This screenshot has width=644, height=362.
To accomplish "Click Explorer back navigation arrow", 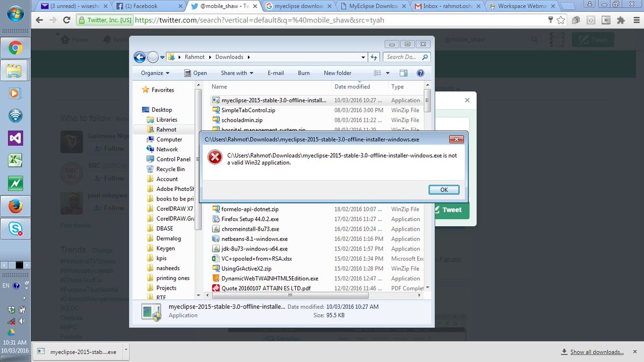I will 140,57.
